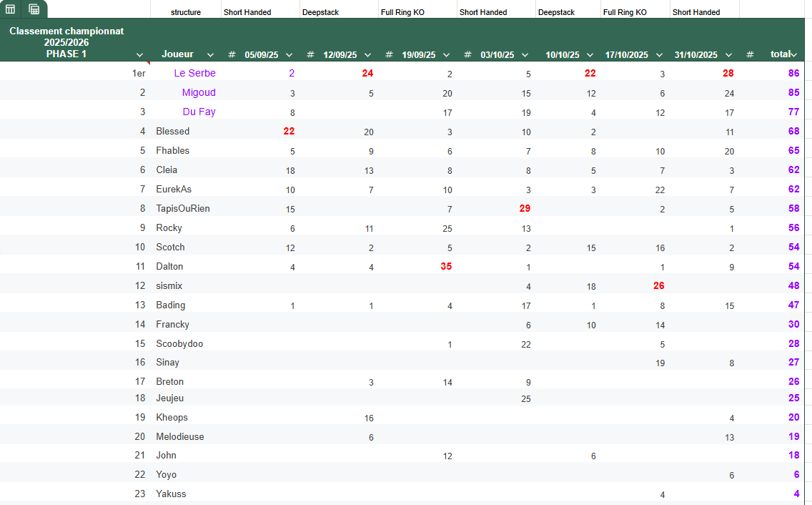This screenshot has width=812, height=505.
Task: Click the # icon before 03/10/25
Action: 467,55
